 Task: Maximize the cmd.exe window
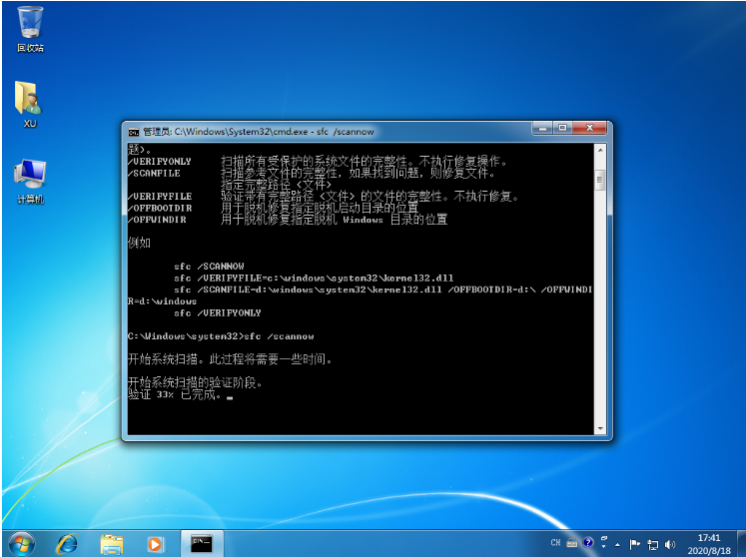(562, 129)
